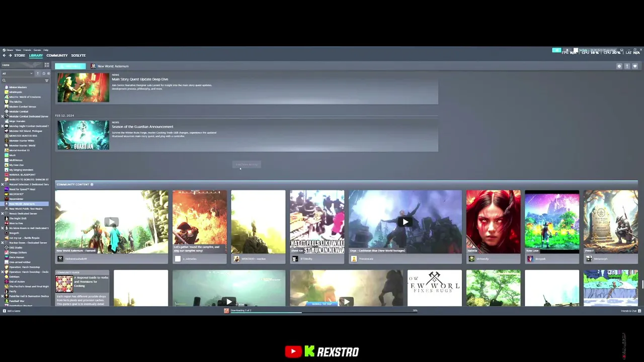Open the Steam menu
The height and width of the screenshot is (362, 644).
point(10,50)
